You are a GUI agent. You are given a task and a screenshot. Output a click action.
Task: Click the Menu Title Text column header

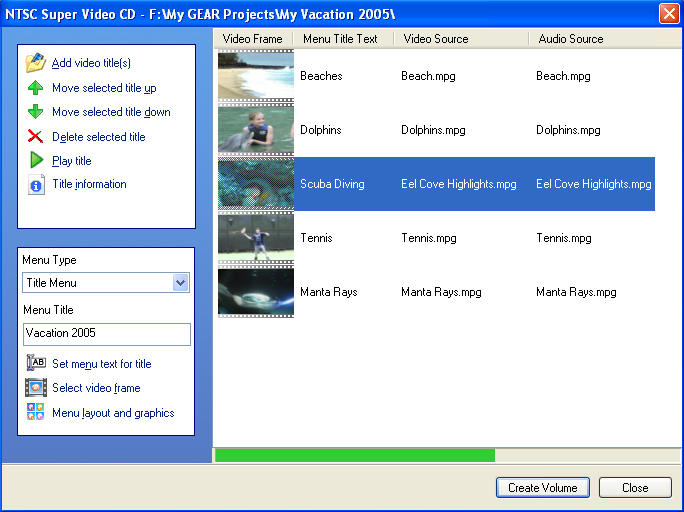pyautogui.click(x=341, y=39)
